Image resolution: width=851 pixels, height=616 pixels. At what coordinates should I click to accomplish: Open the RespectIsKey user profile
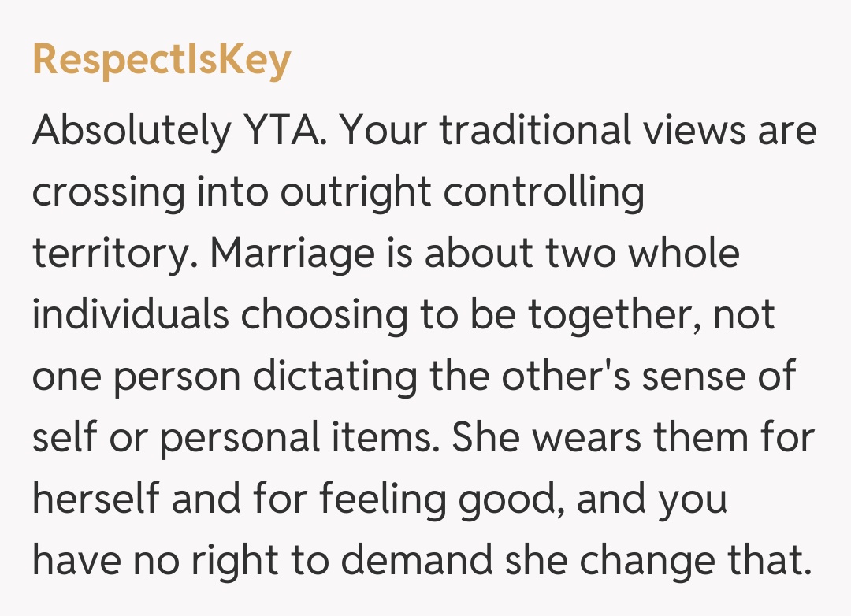point(162,60)
